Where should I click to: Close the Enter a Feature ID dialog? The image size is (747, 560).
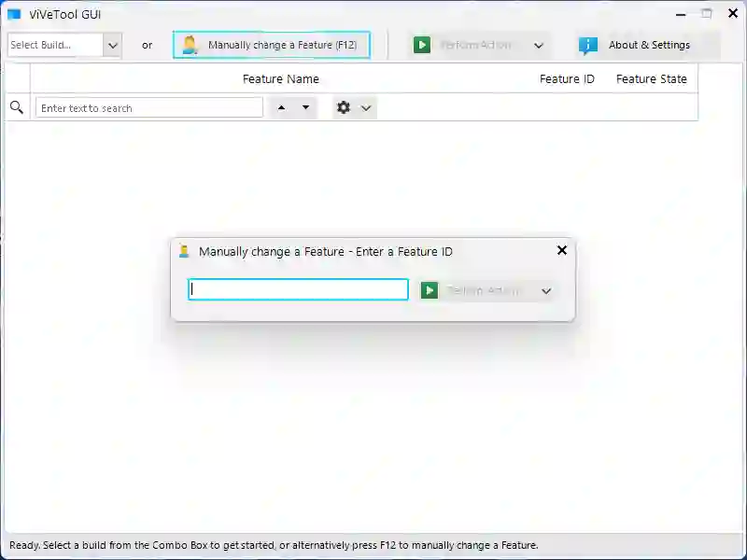(562, 250)
